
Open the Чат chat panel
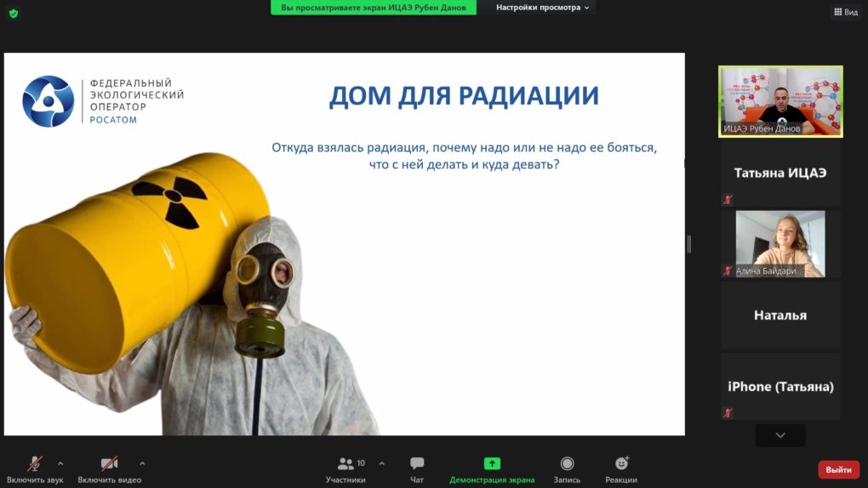pyautogui.click(x=417, y=468)
